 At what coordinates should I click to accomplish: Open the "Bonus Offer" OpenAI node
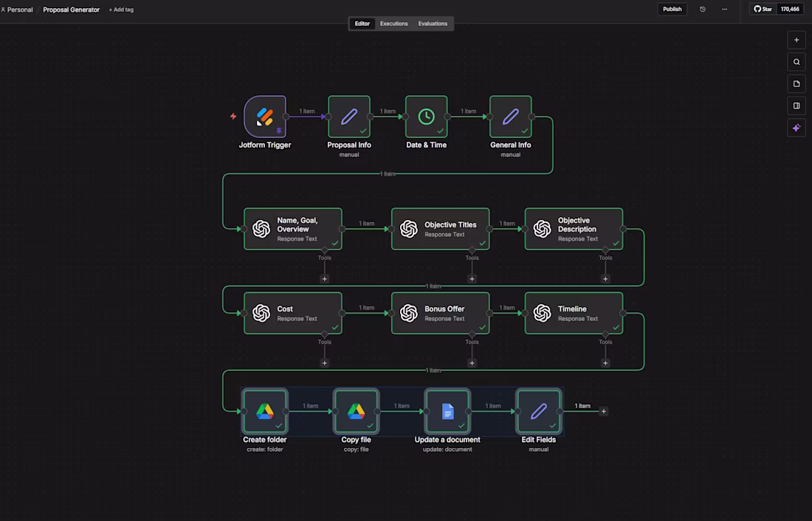click(x=440, y=313)
